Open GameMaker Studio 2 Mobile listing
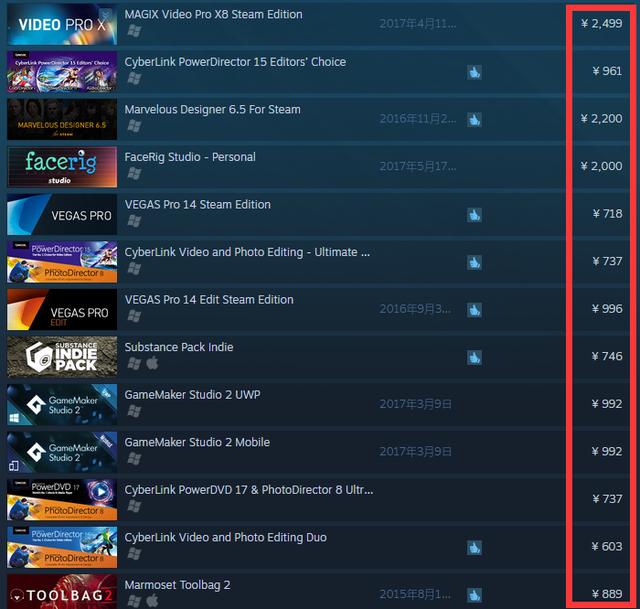The image size is (640, 609). tap(197, 442)
